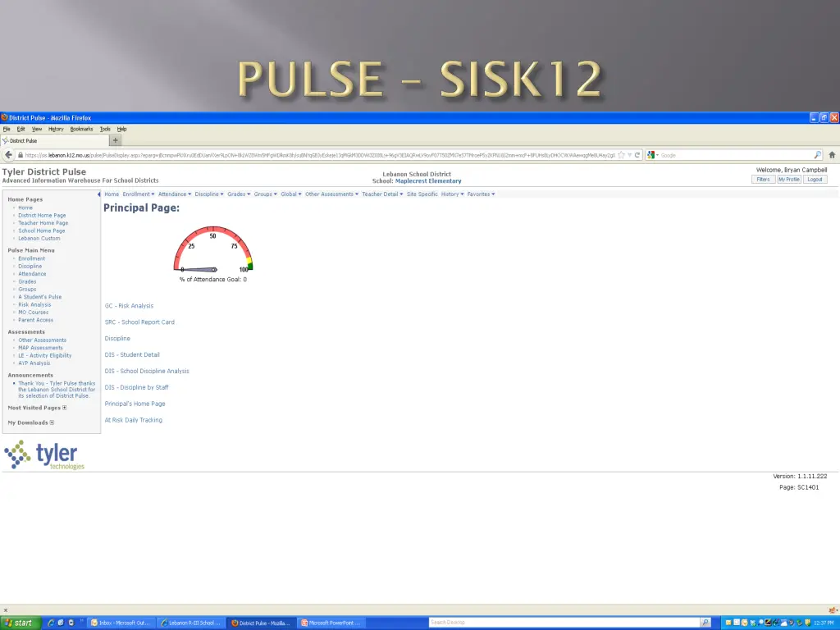Click the My Profile button
This screenshot has width=840, height=630.
[x=788, y=180]
